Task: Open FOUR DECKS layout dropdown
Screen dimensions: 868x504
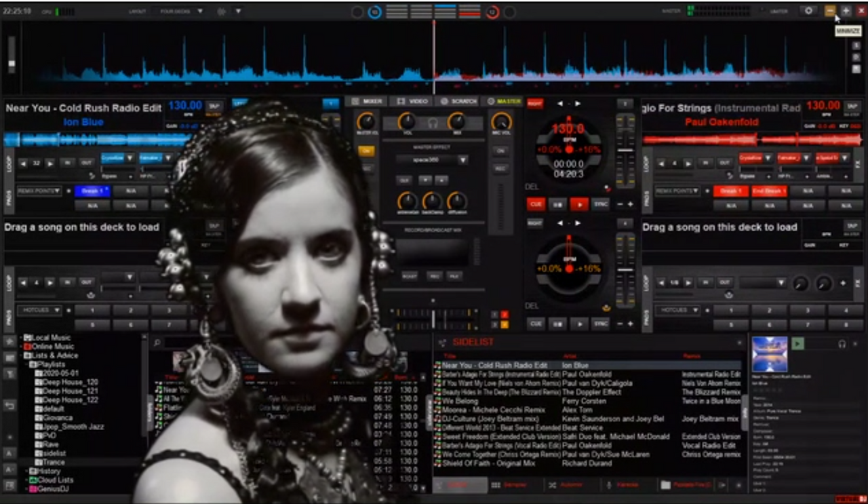Action: point(181,12)
